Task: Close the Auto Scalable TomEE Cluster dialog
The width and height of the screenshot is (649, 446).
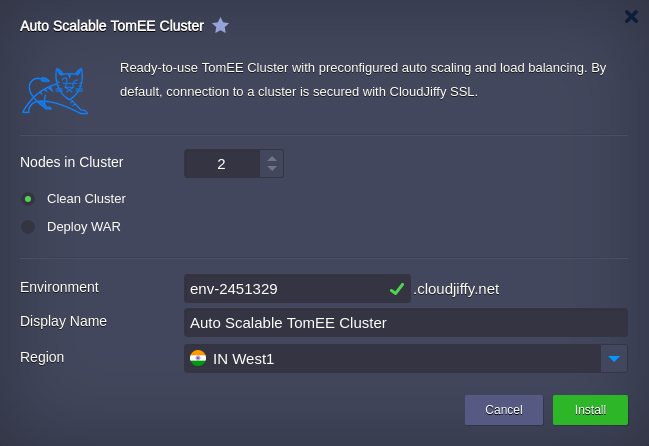Action: click(631, 17)
